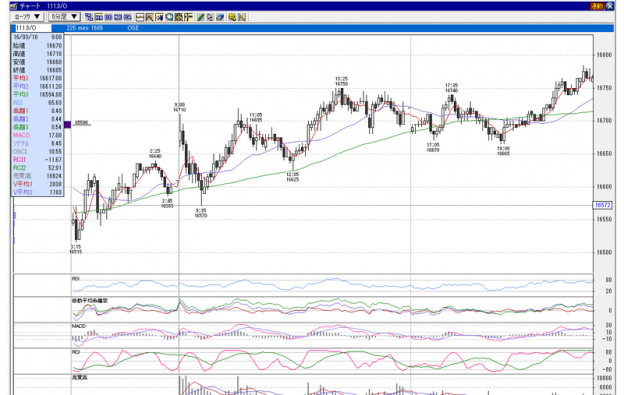This screenshot has width=624, height=395.
Task: Toggle the peak/trough price marker icon
Action: [149, 17]
